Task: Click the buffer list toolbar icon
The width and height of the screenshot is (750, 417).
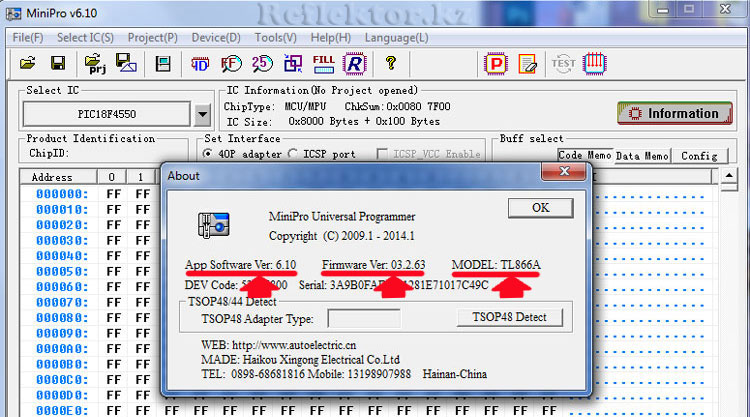Action: coord(163,63)
